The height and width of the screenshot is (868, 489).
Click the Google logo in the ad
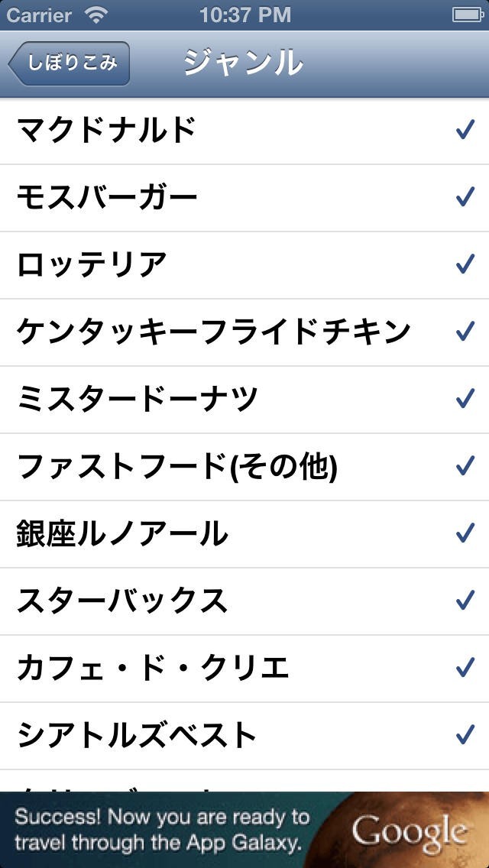click(410, 831)
